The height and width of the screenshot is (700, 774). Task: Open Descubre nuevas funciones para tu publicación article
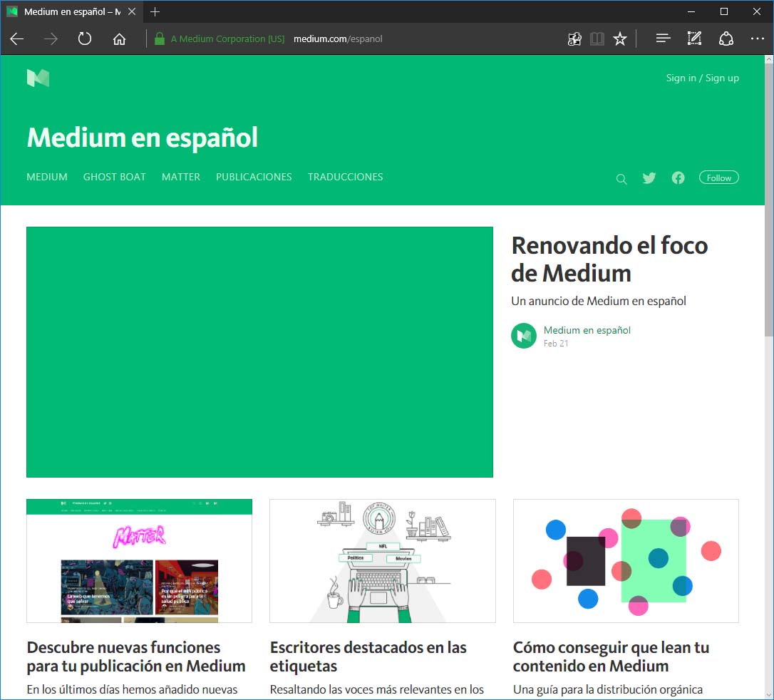coord(136,657)
